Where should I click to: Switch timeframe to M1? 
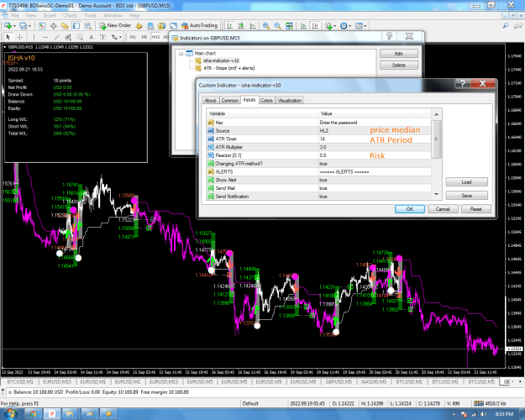pos(133,37)
